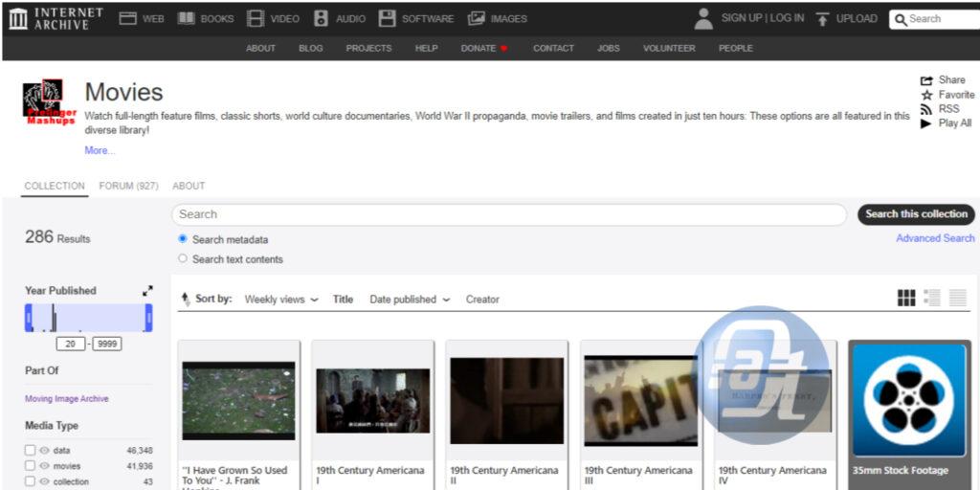
Task: Open JOBS in the top navigation
Action: point(608,48)
